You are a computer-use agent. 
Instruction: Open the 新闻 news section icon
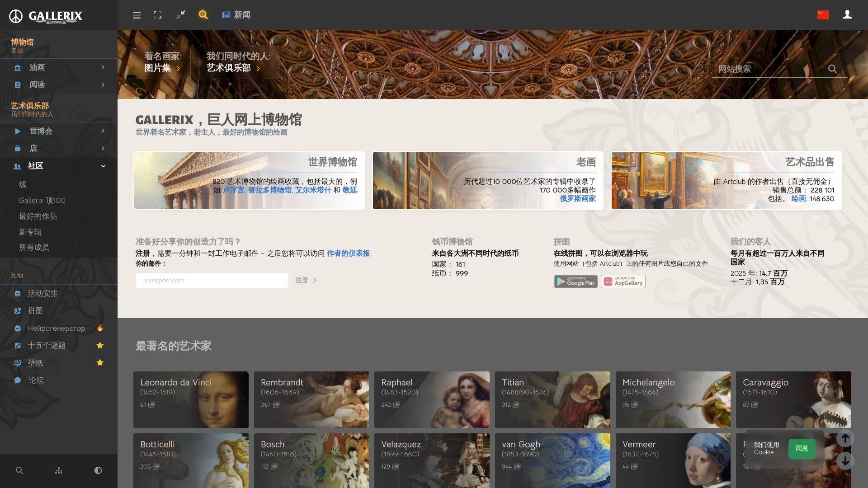click(x=226, y=14)
